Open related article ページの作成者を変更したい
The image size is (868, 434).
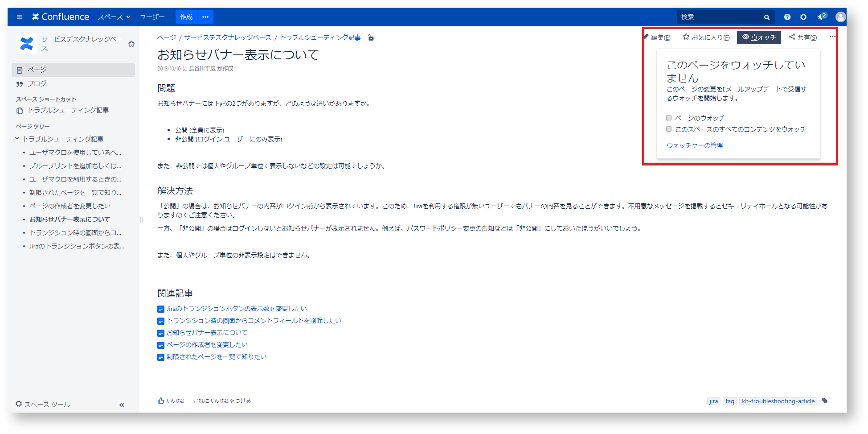(x=207, y=345)
